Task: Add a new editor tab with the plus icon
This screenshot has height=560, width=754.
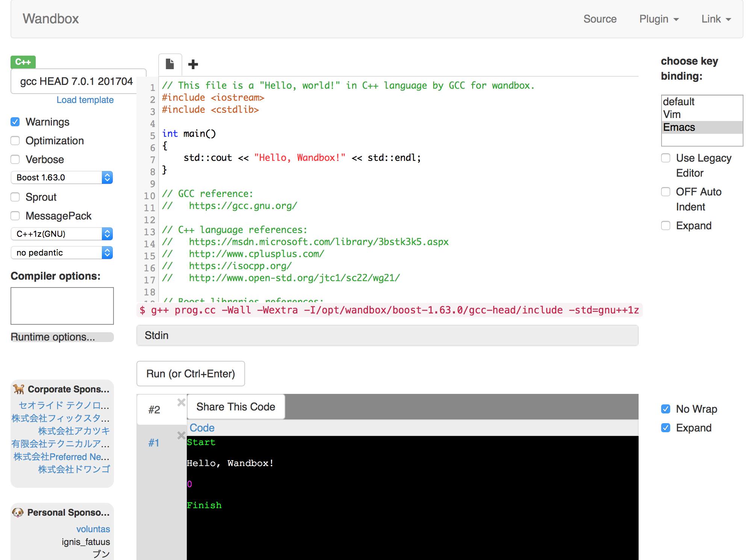Action: click(193, 64)
